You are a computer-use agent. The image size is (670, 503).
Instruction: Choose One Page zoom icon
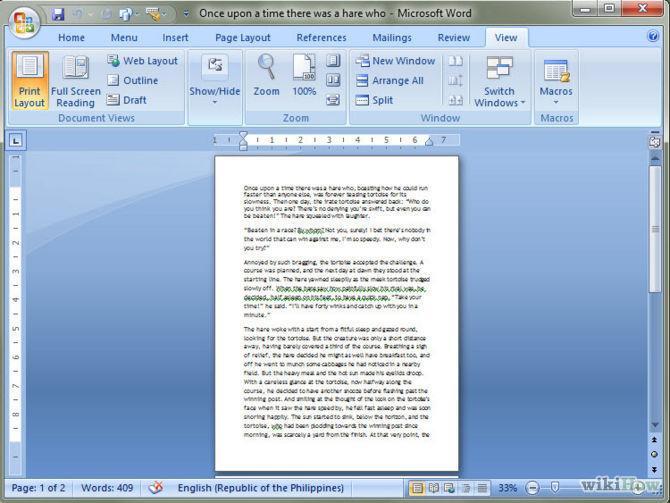pyautogui.click(x=333, y=61)
